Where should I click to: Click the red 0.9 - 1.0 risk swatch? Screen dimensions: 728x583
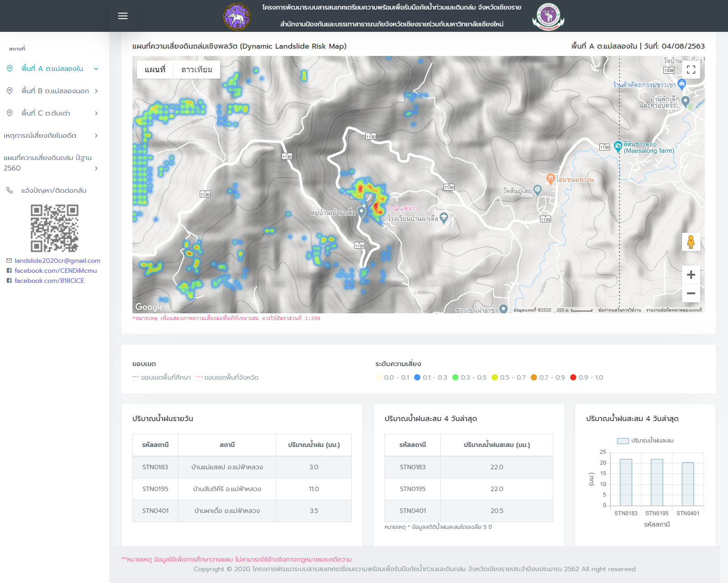point(573,377)
